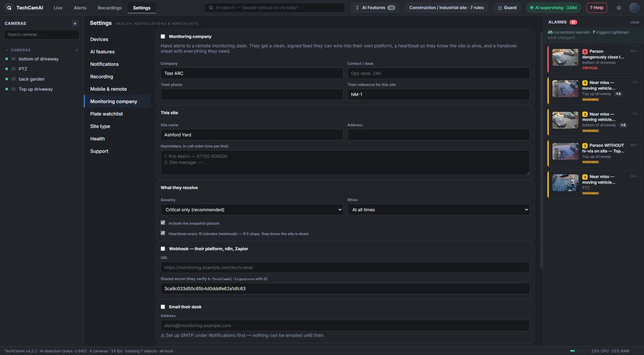The image size is (644, 355).
Task: Click the Keyholders text area
Action: 345,163
